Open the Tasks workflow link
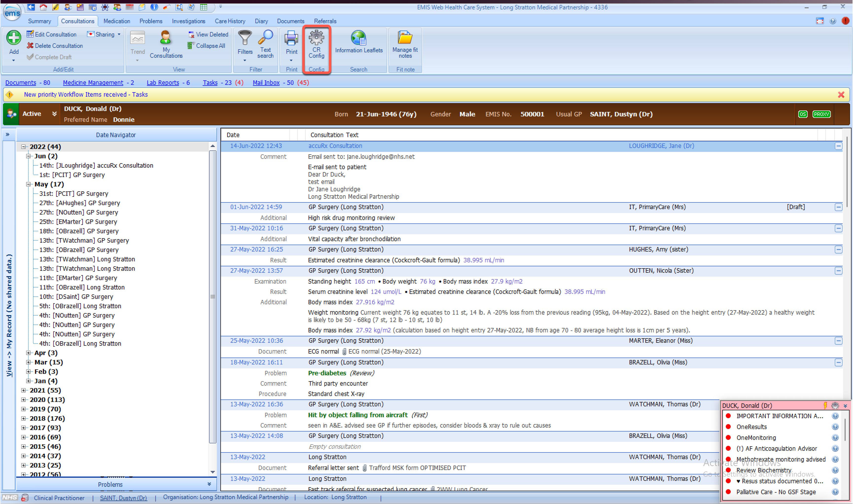Viewport: 853px width, 504px height. point(210,83)
